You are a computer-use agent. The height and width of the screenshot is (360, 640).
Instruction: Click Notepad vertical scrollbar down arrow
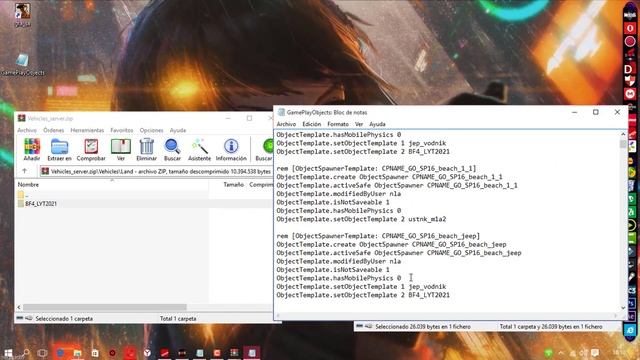click(623, 308)
